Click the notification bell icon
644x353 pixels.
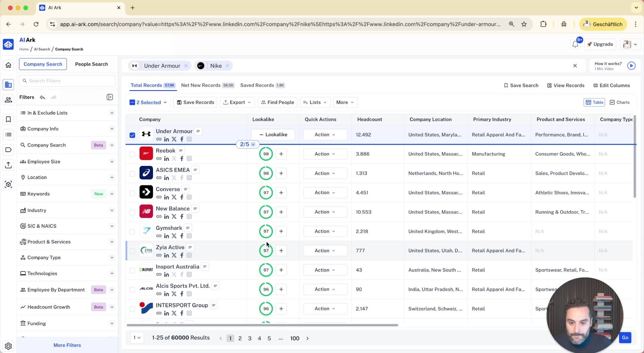(575, 44)
